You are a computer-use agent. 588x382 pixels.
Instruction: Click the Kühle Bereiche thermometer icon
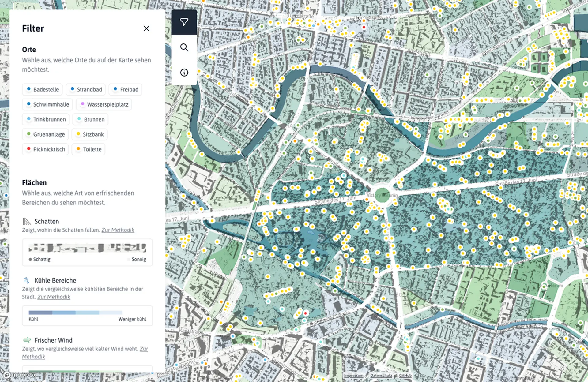point(27,280)
